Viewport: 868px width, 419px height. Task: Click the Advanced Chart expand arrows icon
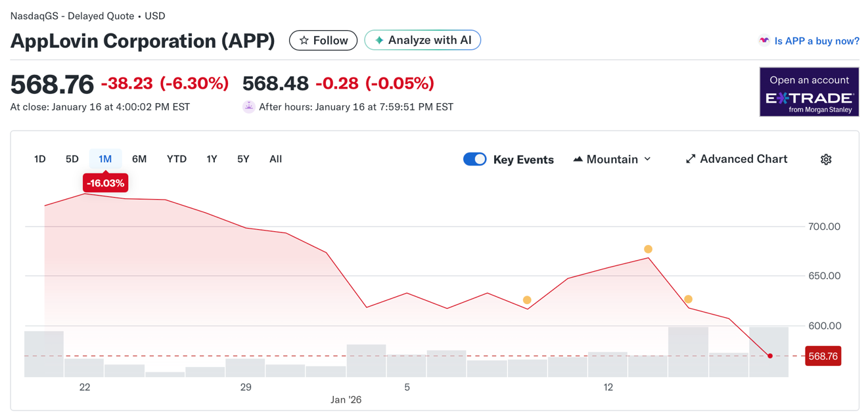691,159
